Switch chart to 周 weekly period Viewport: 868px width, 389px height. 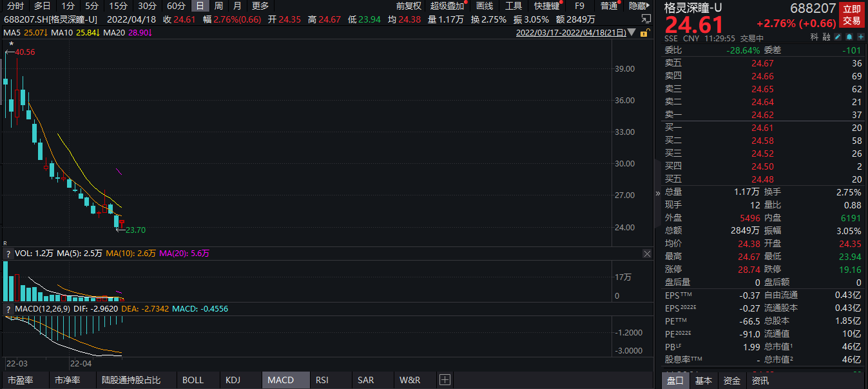click(x=219, y=6)
